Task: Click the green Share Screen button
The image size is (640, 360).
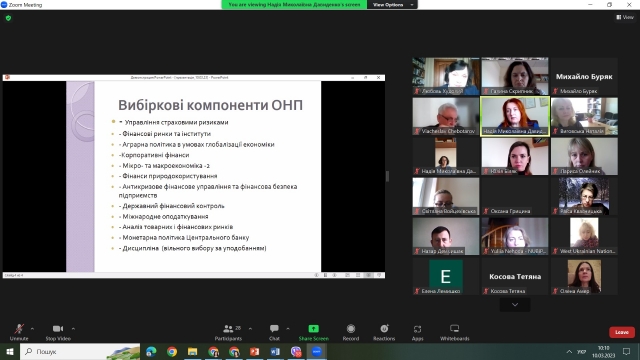Action: click(313, 332)
